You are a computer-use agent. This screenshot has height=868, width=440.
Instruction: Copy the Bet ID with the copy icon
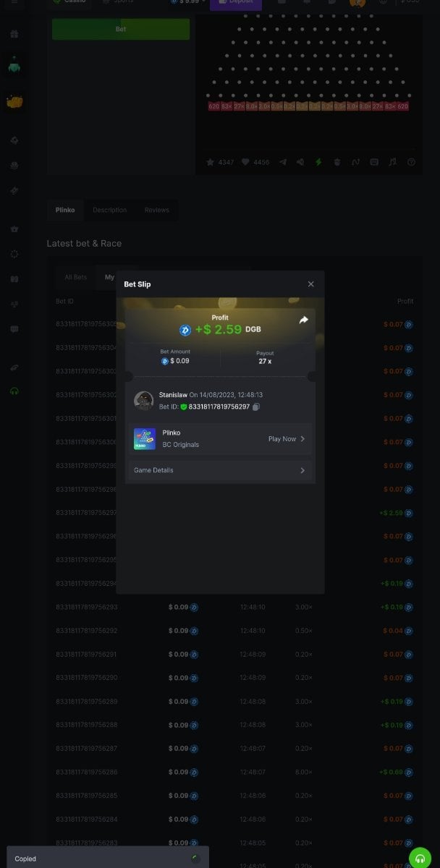pos(256,407)
